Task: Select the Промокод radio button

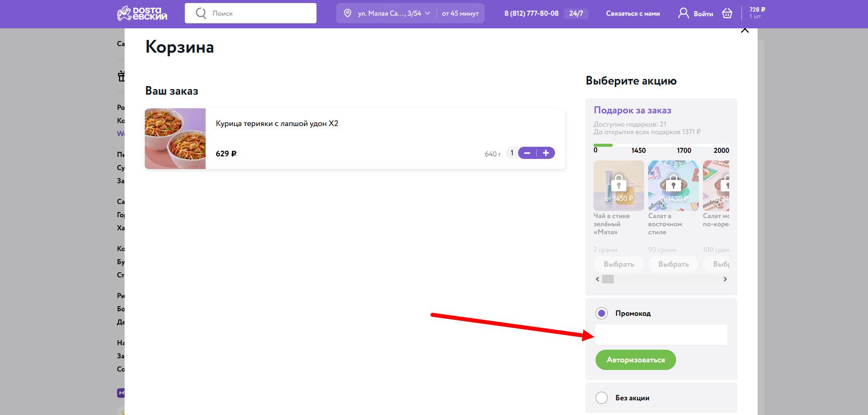Action: [602, 313]
